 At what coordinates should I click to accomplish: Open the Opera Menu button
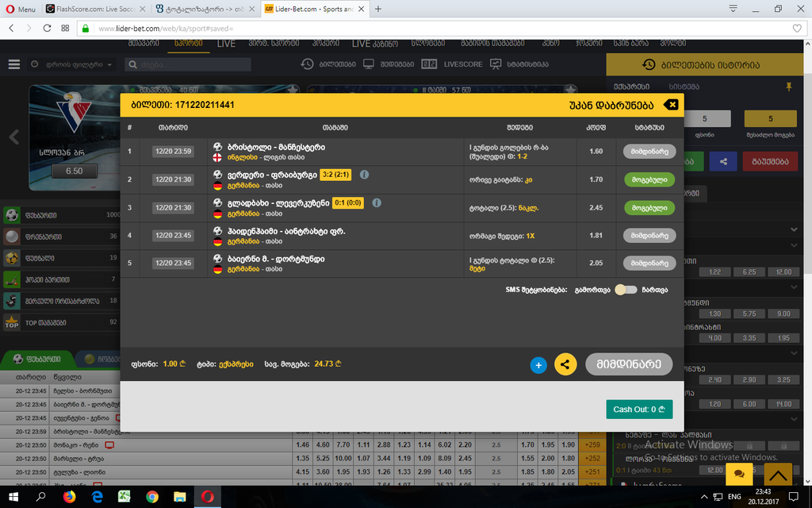[21, 9]
